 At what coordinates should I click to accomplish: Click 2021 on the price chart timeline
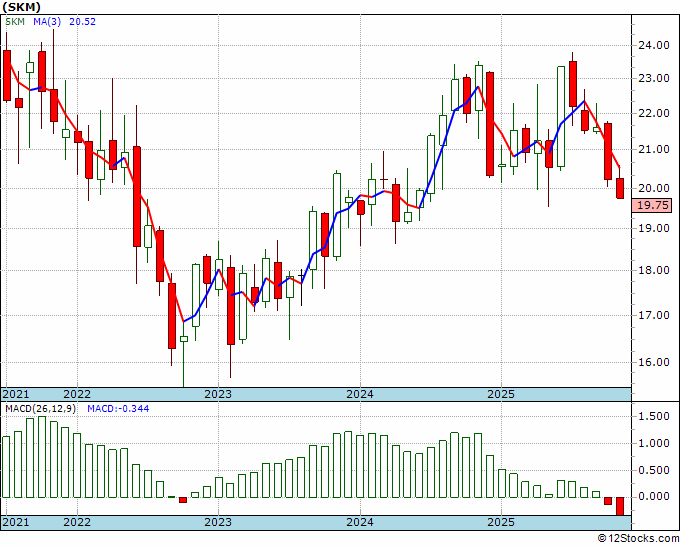(x=16, y=394)
